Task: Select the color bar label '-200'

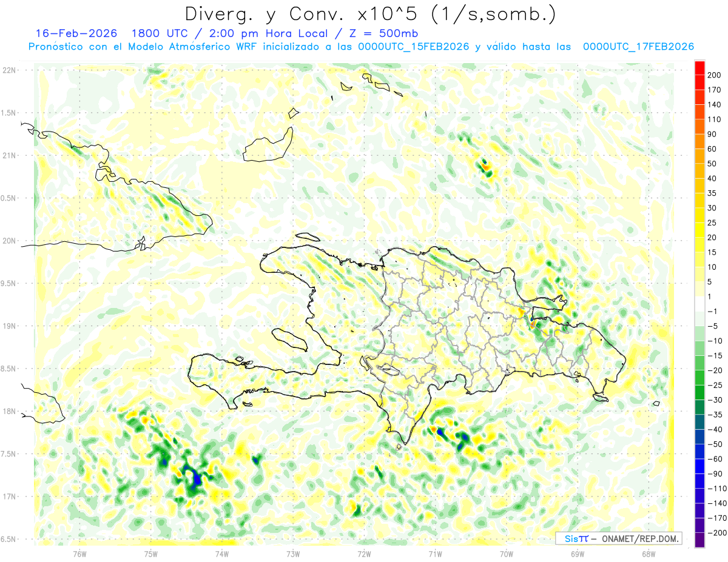Action: (717, 534)
